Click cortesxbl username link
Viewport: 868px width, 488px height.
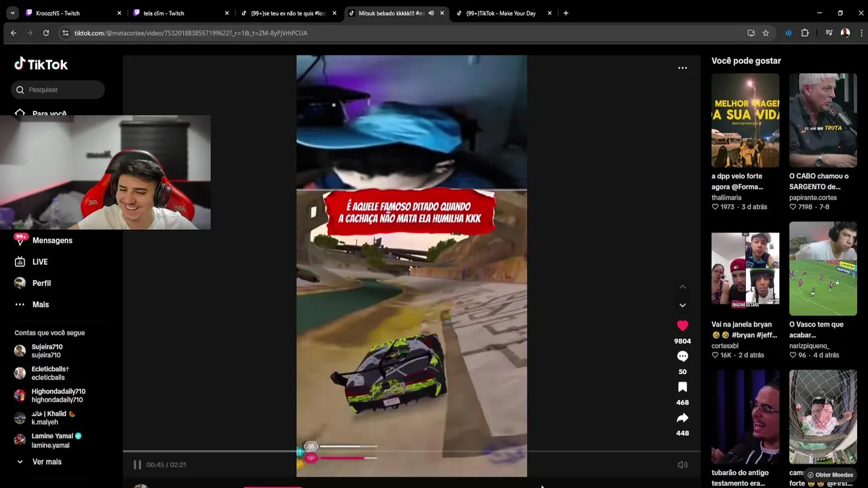[x=725, y=346]
